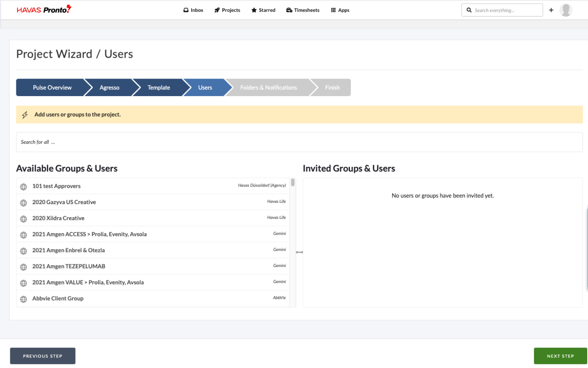Click globe icon for 2020 Xiidra Creative
This screenshot has width=588, height=368.
click(x=24, y=219)
